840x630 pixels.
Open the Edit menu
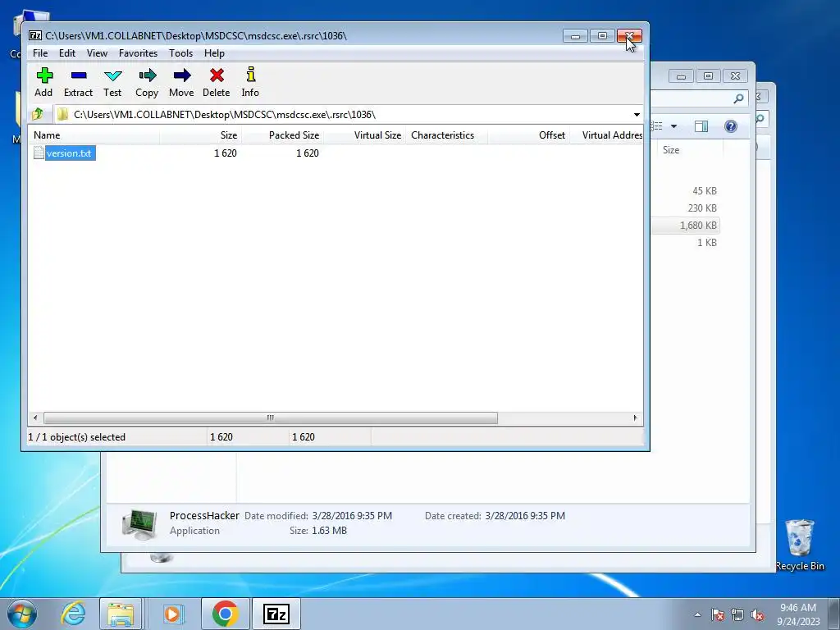tap(67, 53)
